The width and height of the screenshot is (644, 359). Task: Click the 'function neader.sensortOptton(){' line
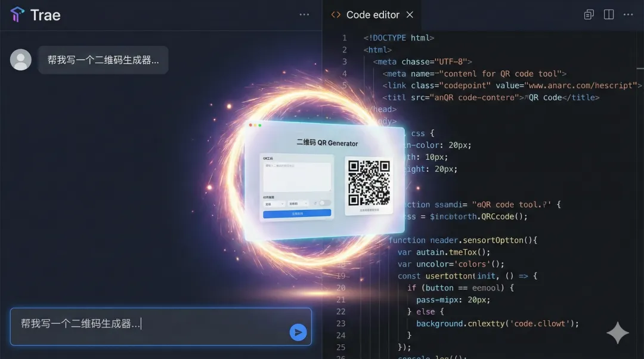coord(463,240)
